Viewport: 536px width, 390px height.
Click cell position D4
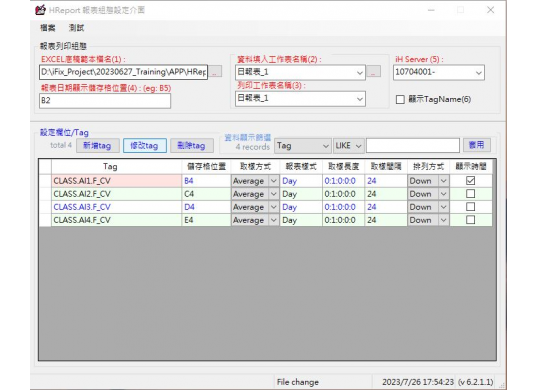click(x=206, y=207)
